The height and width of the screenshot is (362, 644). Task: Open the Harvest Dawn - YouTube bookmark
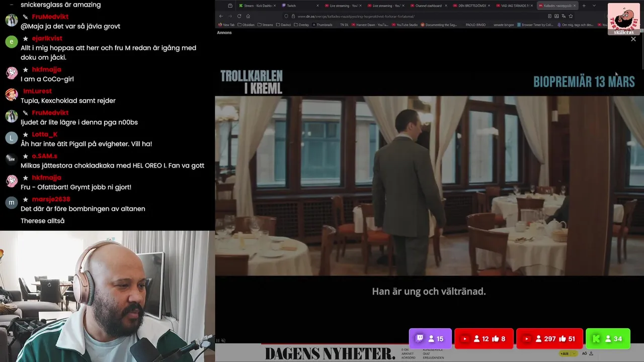coord(370,25)
